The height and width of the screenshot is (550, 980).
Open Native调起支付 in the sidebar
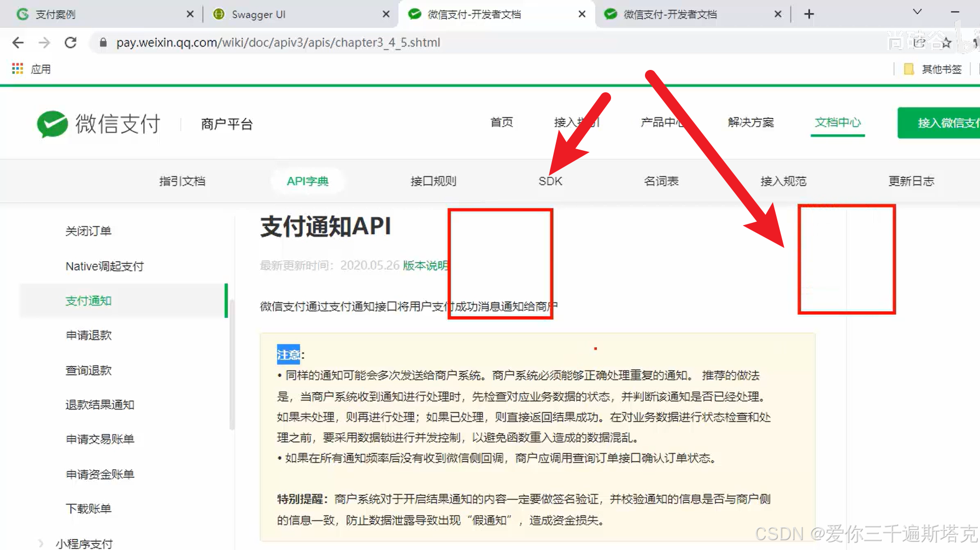104,267
